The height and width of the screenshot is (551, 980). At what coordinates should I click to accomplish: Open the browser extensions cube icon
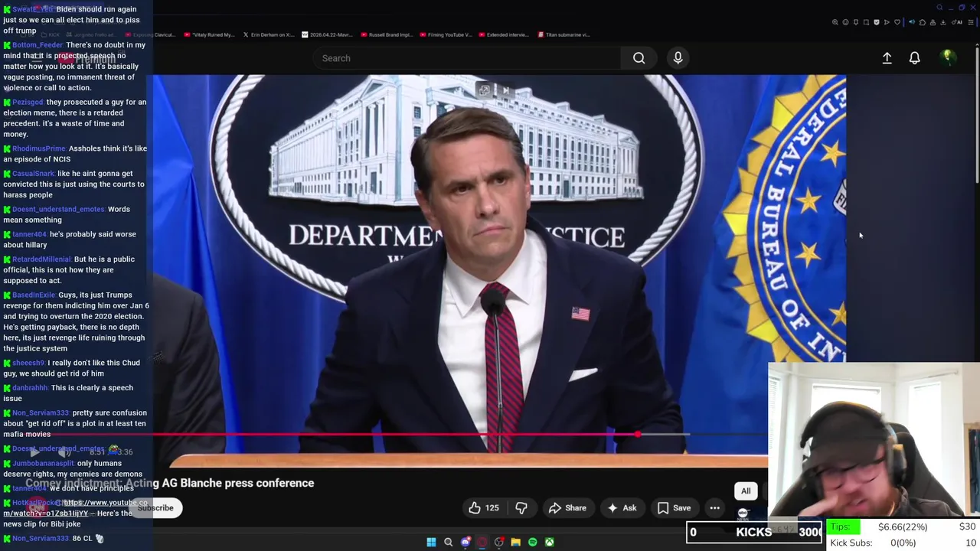coord(922,22)
